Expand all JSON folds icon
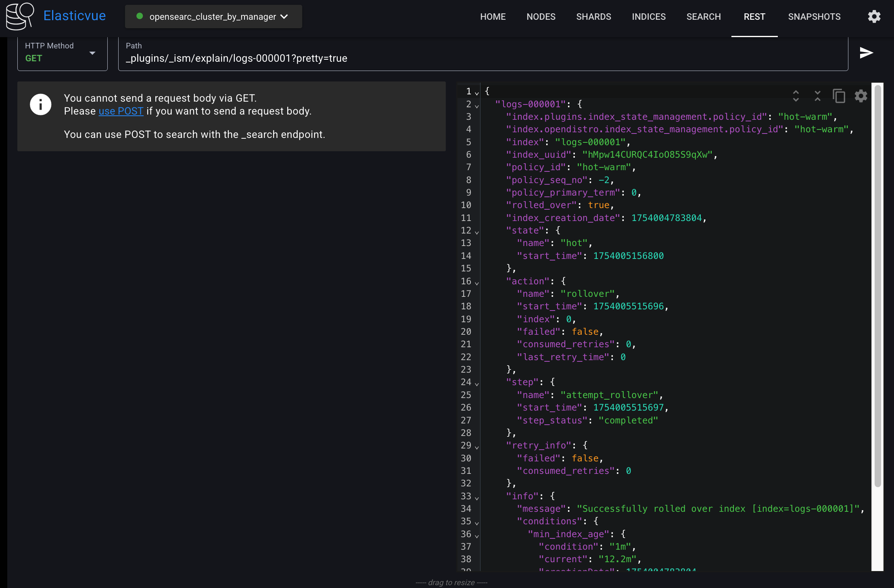This screenshot has width=894, height=588. point(796,96)
